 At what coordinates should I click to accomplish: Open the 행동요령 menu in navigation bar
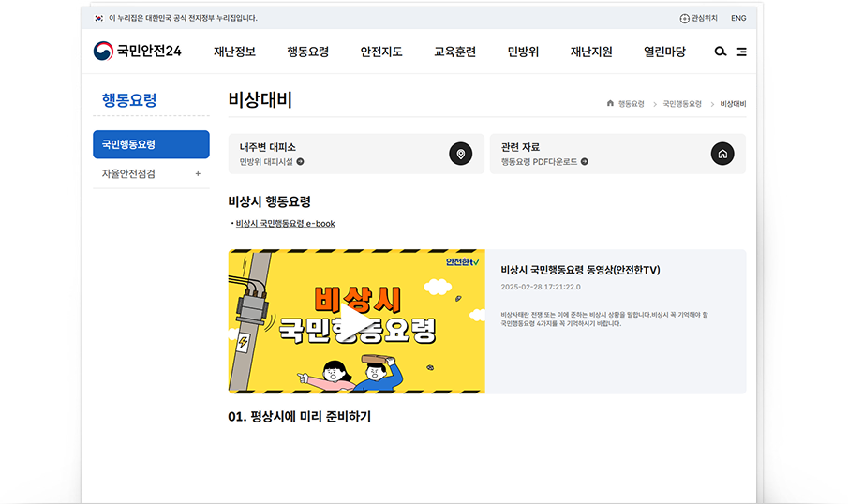[x=307, y=52]
